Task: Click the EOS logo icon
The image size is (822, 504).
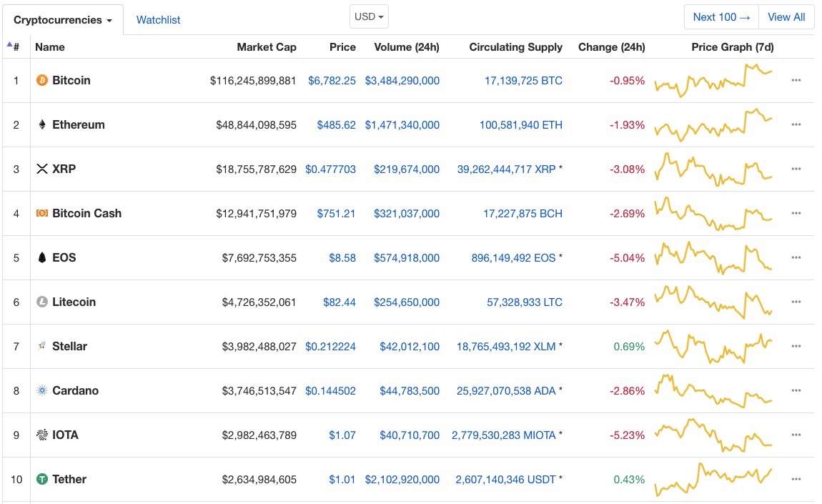Action: click(x=42, y=257)
